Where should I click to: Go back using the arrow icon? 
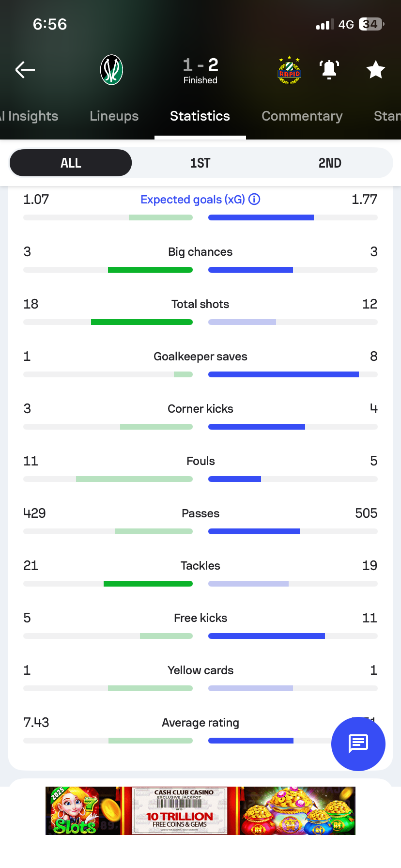click(x=25, y=70)
